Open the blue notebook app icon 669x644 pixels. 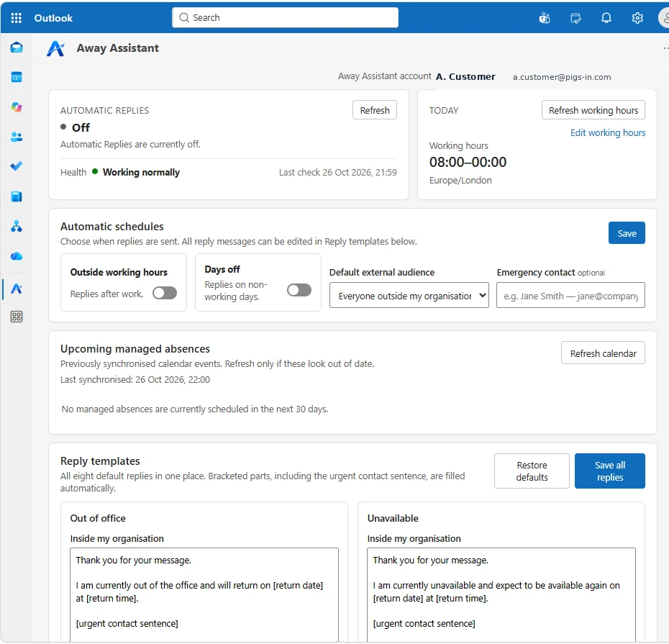[x=17, y=196]
